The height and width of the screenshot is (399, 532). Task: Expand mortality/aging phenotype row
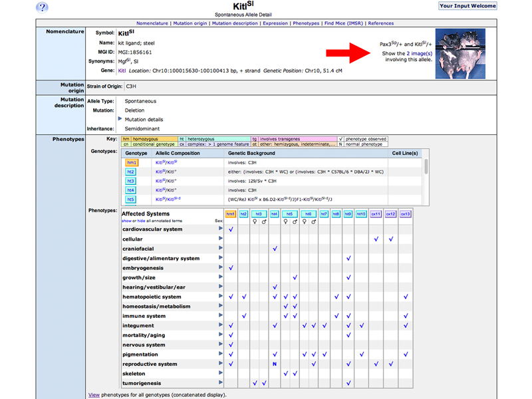pos(221,334)
